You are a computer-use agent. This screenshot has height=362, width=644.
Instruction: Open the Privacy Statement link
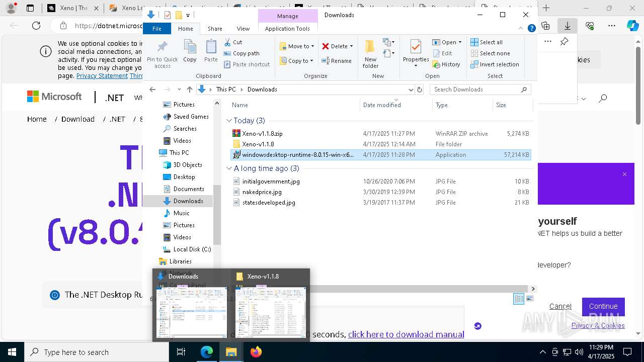pyautogui.click(x=102, y=76)
